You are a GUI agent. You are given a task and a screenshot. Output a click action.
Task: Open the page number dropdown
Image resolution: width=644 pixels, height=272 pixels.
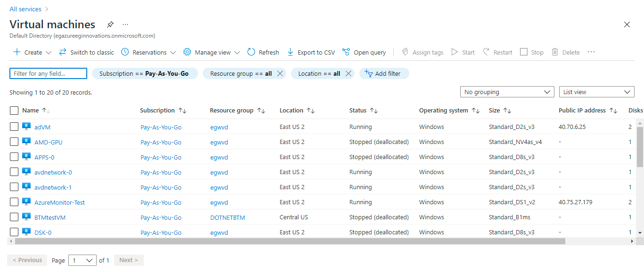82,260
